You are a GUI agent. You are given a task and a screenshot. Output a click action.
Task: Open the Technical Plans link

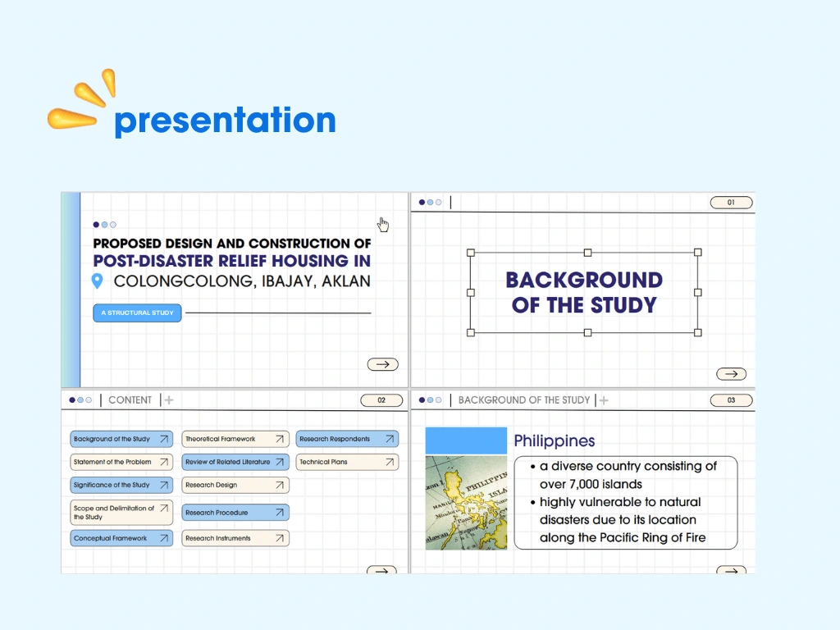[347, 462]
